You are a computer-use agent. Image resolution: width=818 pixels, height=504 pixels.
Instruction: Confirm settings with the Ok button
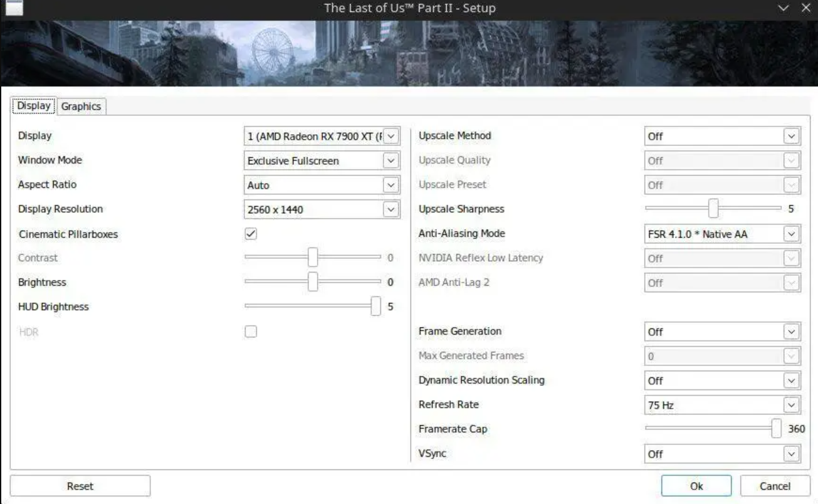coord(696,486)
